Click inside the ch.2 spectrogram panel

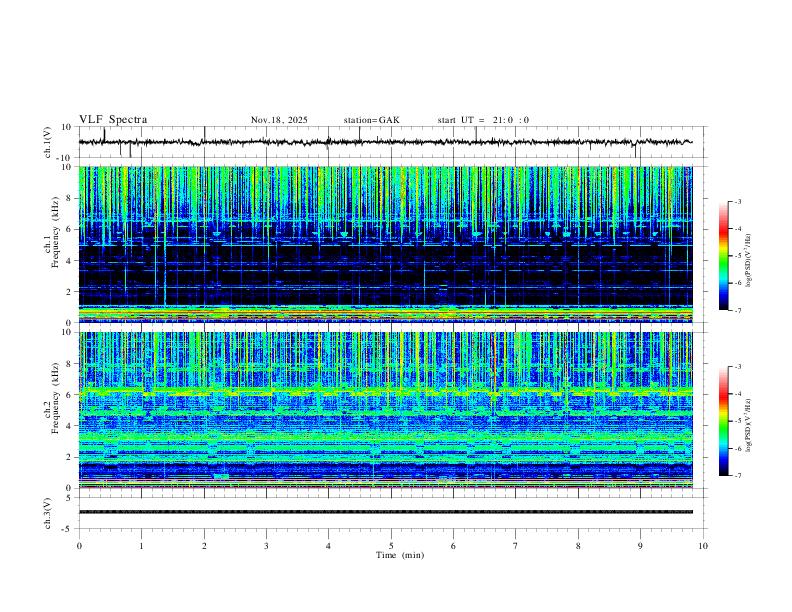tap(386, 410)
